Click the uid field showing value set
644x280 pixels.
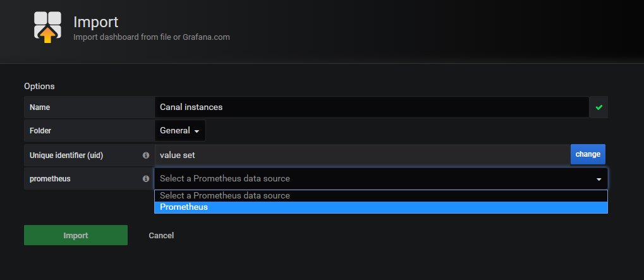point(362,155)
